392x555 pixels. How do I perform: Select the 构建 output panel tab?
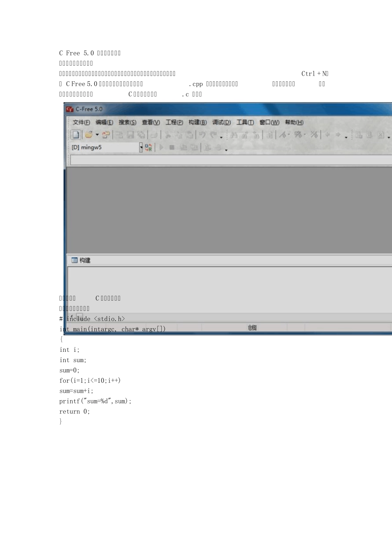click(81, 260)
